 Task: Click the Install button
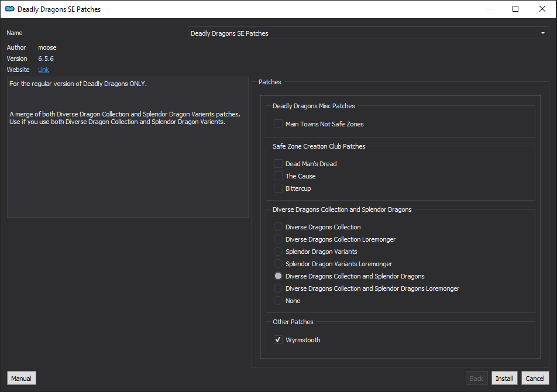504,378
